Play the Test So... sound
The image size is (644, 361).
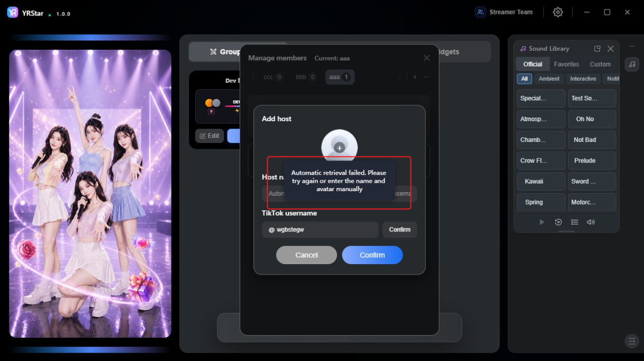coord(592,98)
